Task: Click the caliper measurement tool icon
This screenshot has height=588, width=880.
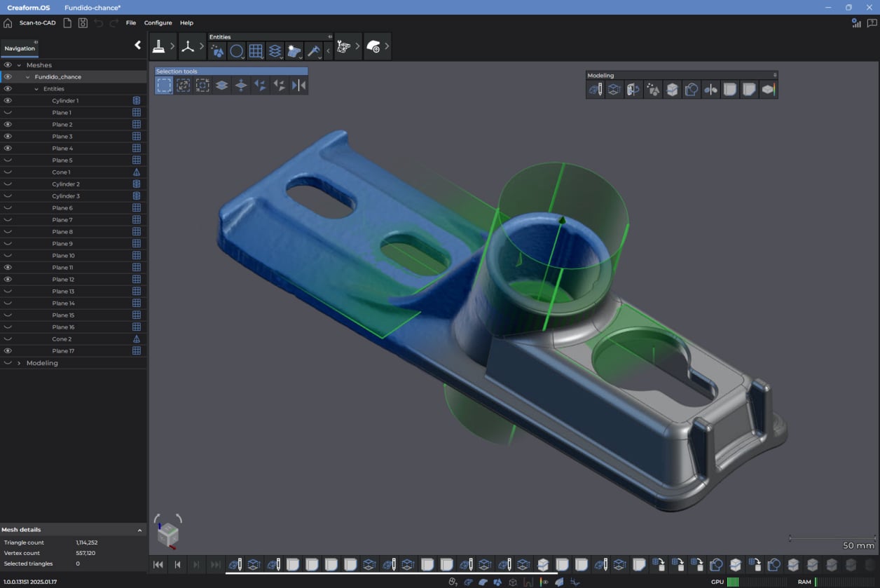Action: point(313,51)
